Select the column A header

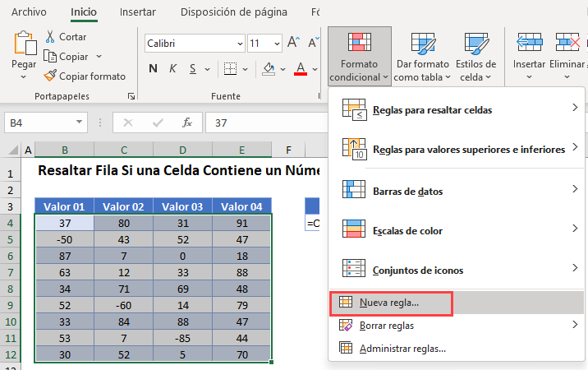28,150
